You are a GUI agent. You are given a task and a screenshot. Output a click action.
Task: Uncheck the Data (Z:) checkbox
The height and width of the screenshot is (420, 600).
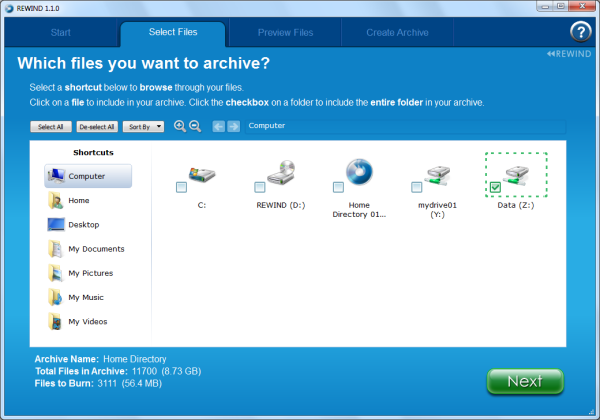[x=495, y=187]
